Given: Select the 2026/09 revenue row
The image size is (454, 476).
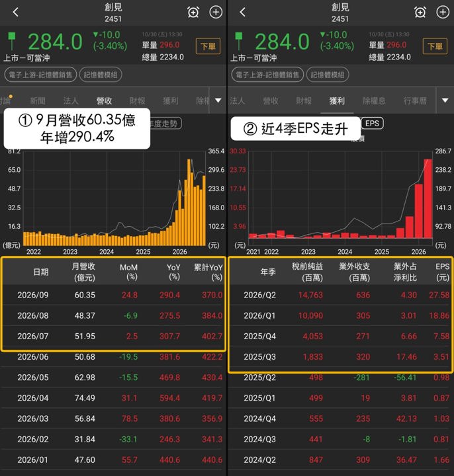Looking at the screenshot, I should tap(113, 295).
